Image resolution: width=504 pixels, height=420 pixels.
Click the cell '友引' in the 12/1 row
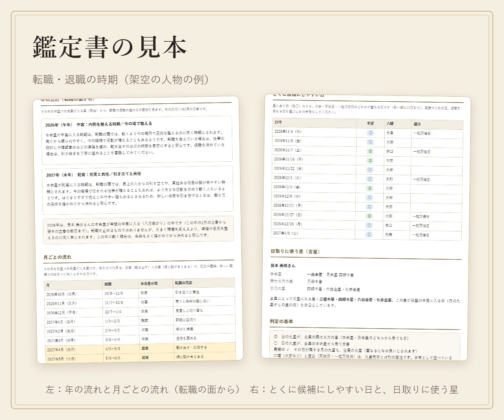tap(389, 179)
